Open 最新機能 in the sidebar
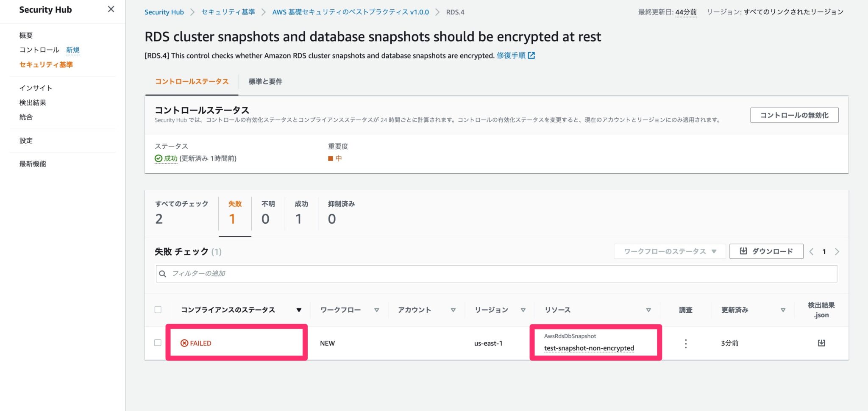This screenshot has height=411, width=868. [x=33, y=164]
